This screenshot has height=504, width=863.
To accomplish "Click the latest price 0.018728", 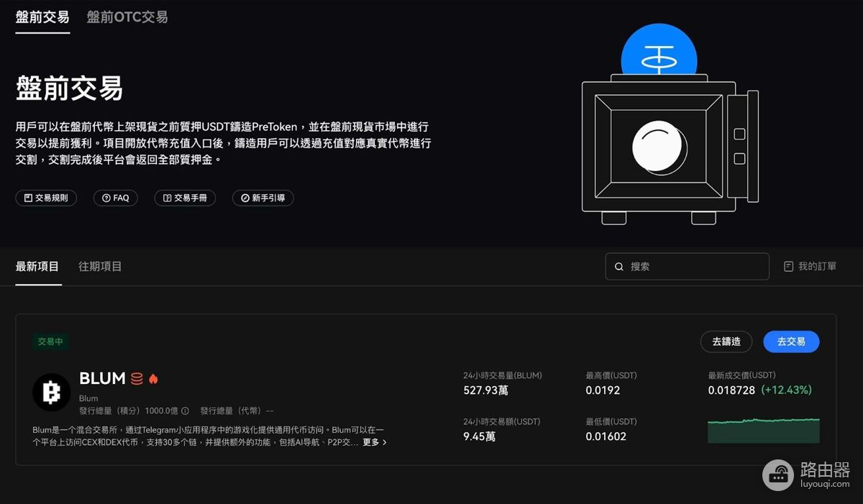I will tap(731, 390).
